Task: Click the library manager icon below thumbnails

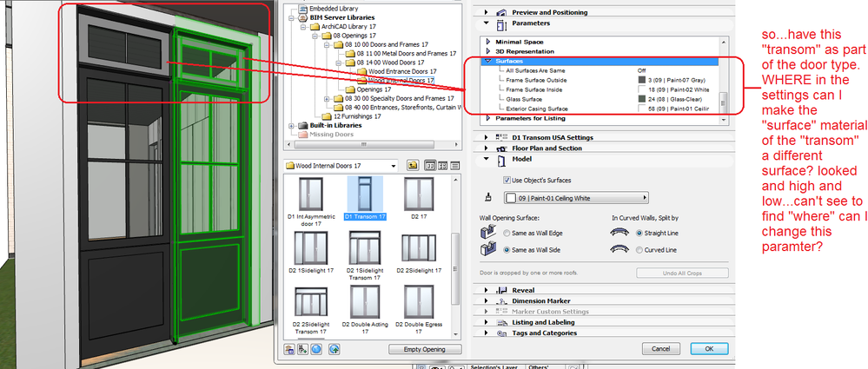Action: [289, 349]
